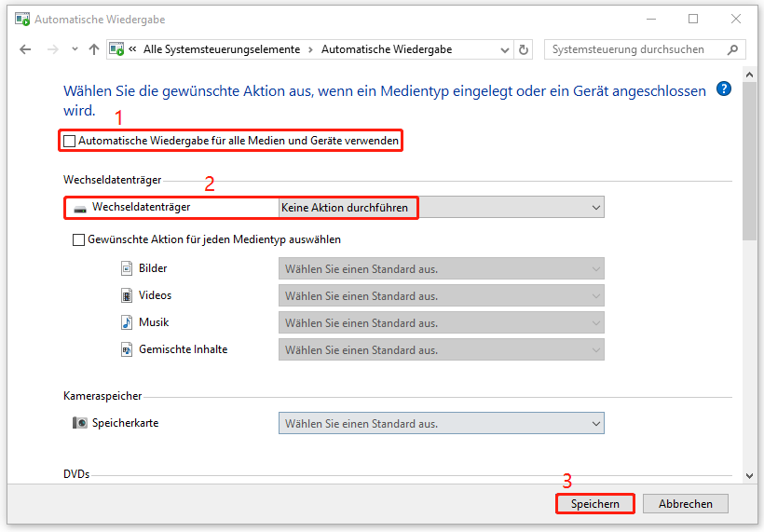Open the Bilder default dropdown
This screenshot has height=532, width=764.
click(442, 269)
